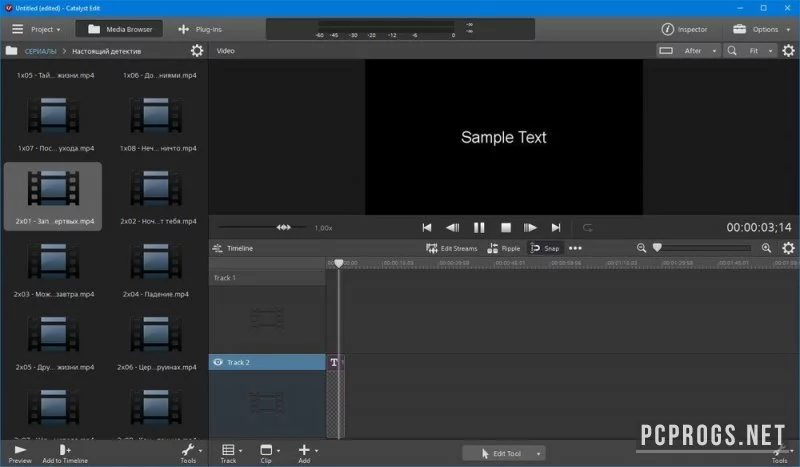Expand the Edit Tool dropdown arrow

(538, 453)
